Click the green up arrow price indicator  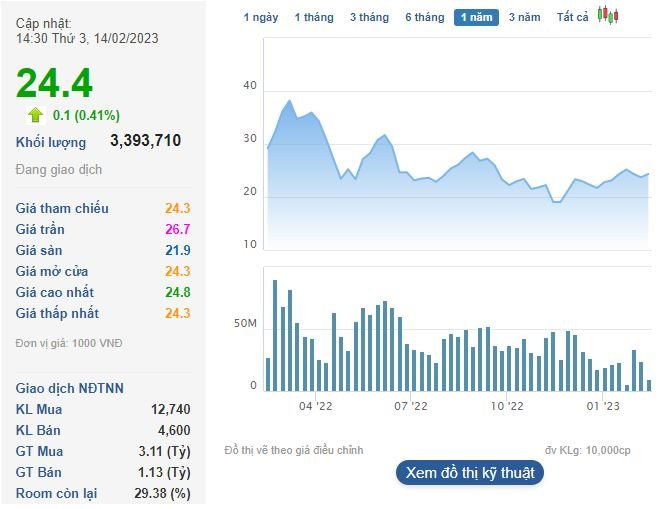(36, 115)
